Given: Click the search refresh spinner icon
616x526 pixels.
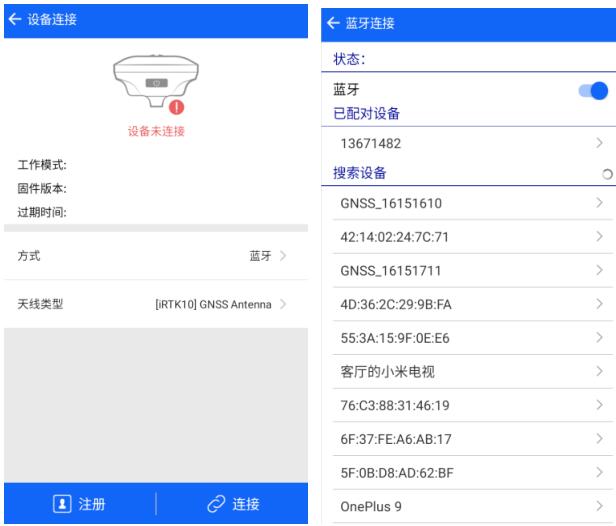Looking at the screenshot, I should coord(607,175).
